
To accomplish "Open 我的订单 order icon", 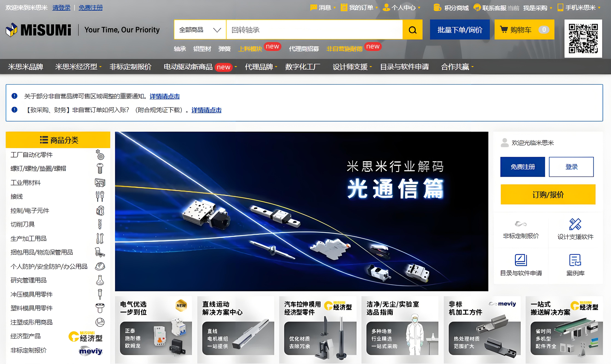I will 344,8.
